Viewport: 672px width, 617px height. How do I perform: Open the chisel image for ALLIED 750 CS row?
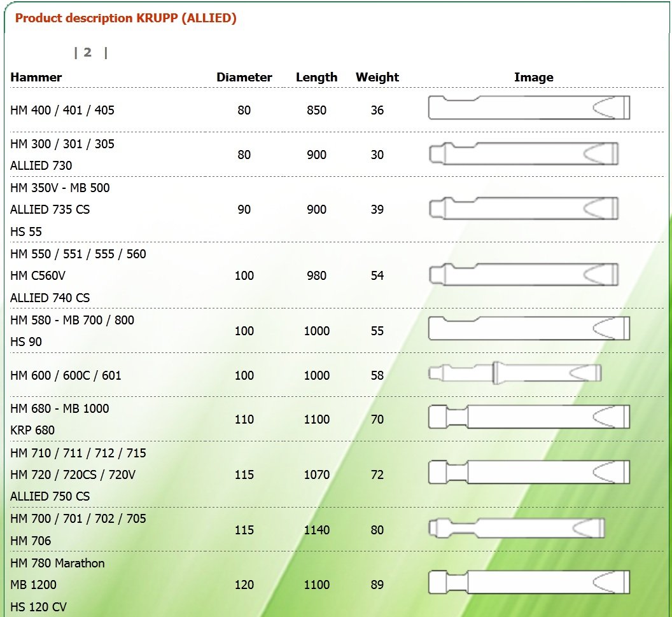[529, 472]
